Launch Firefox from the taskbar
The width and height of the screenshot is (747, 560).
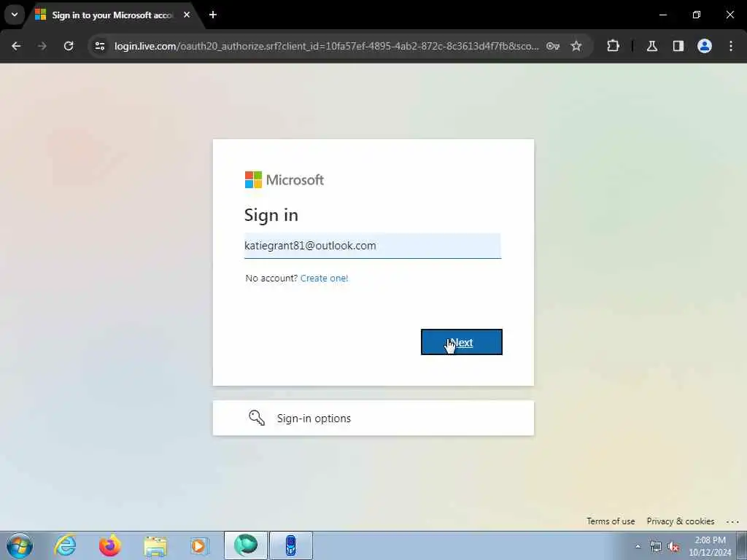pos(109,545)
